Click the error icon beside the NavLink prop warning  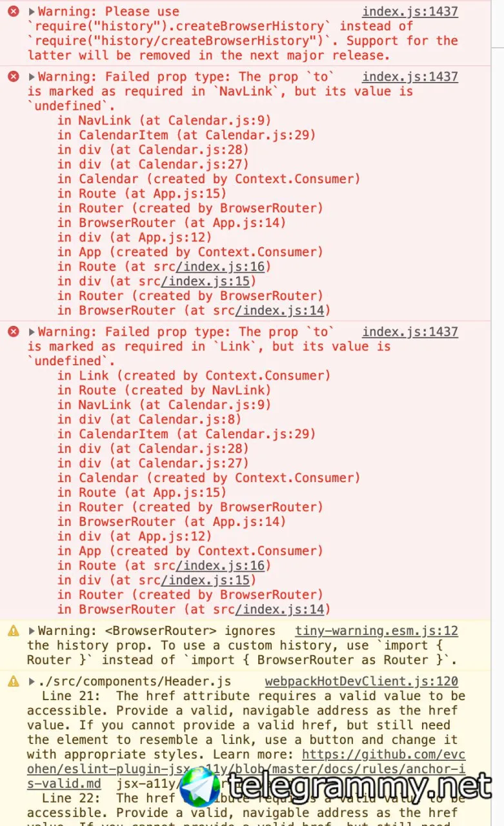click(x=13, y=77)
